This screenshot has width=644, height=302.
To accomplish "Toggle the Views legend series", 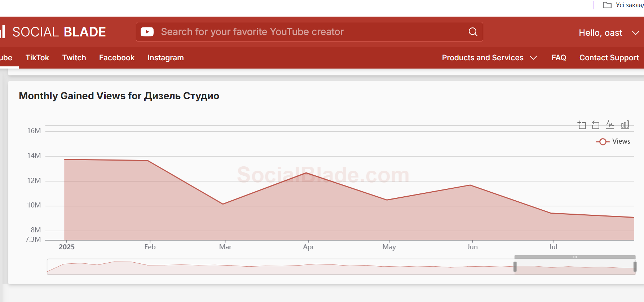I will click(613, 141).
